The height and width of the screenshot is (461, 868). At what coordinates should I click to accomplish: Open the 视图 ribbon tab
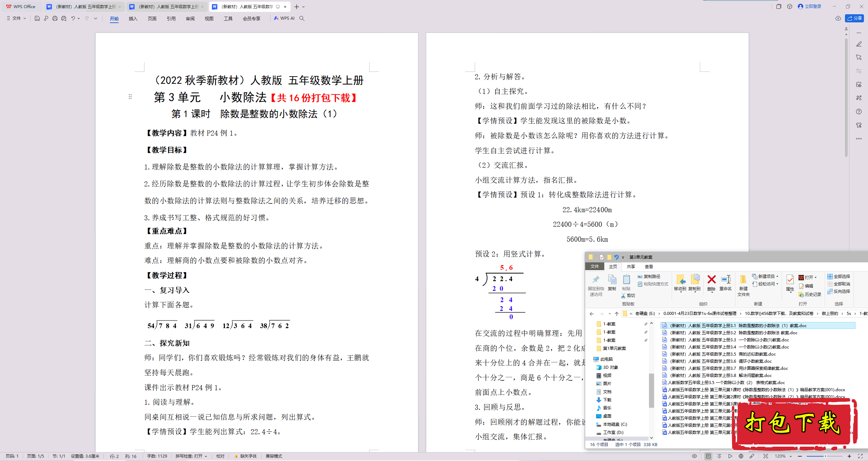(x=209, y=19)
